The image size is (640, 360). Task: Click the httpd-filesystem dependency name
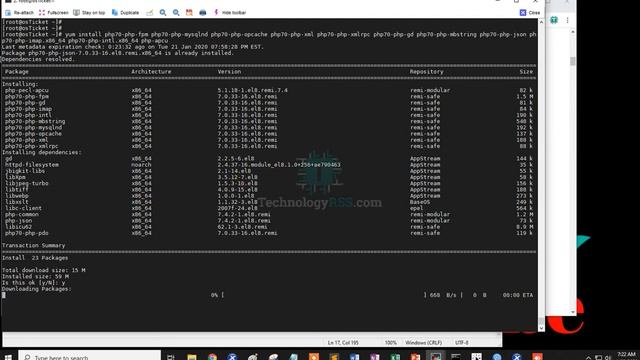point(31,164)
